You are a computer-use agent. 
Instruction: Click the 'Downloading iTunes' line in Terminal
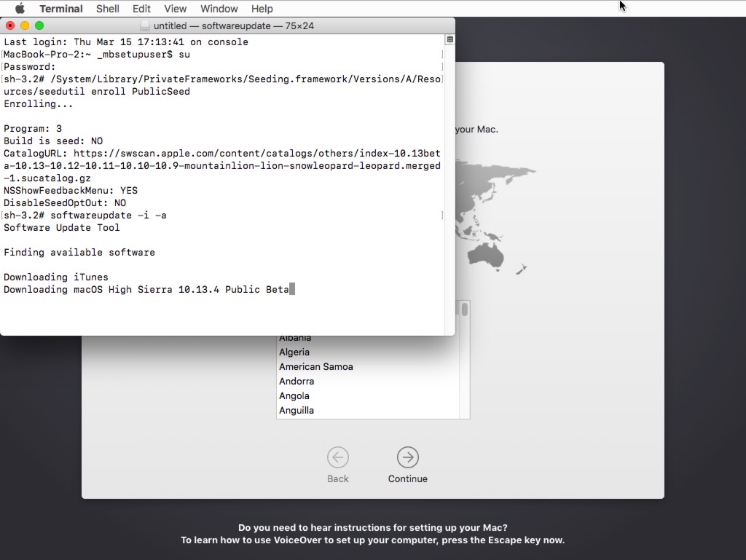pyautogui.click(x=55, y=277)
